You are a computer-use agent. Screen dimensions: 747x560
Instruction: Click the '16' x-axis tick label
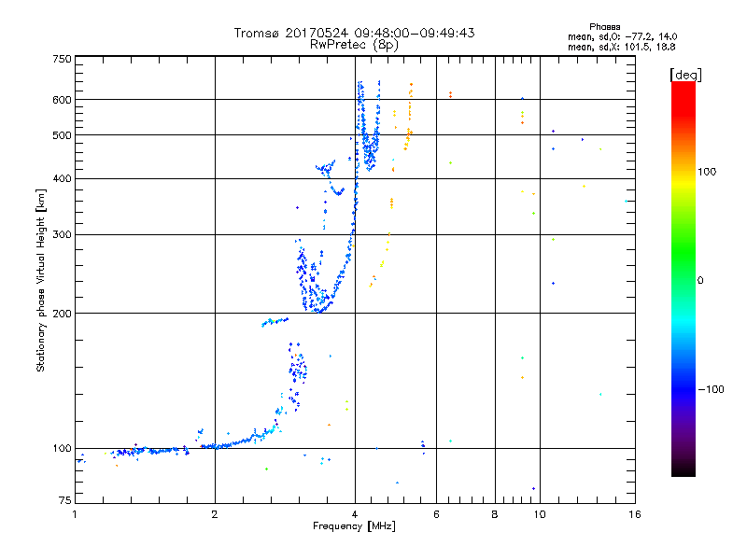tap(635, 514)
